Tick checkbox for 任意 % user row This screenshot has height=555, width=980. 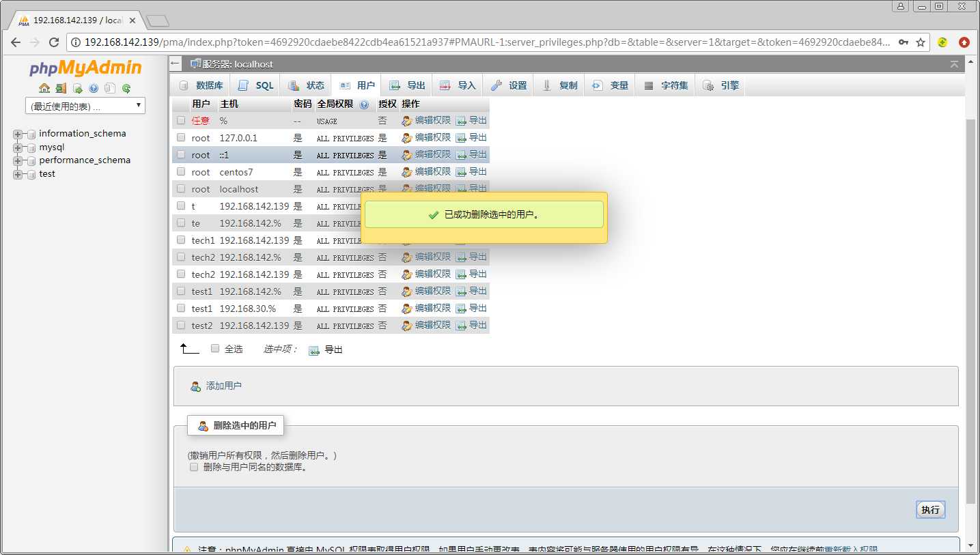pos(181,120)
